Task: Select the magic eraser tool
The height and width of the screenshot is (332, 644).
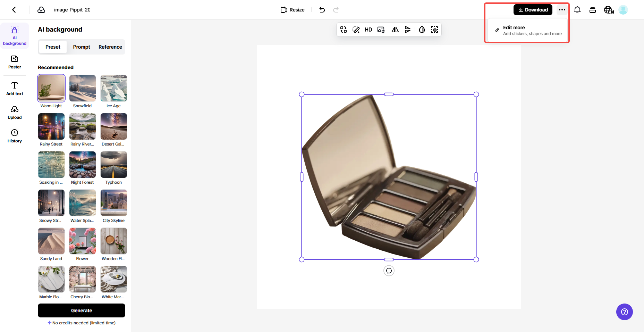Action: pyautogui.click(x=356, y=30)
